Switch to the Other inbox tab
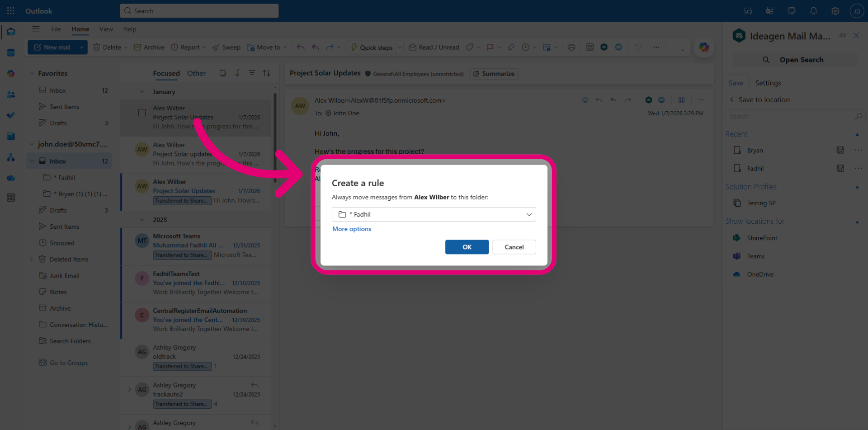 196,73
